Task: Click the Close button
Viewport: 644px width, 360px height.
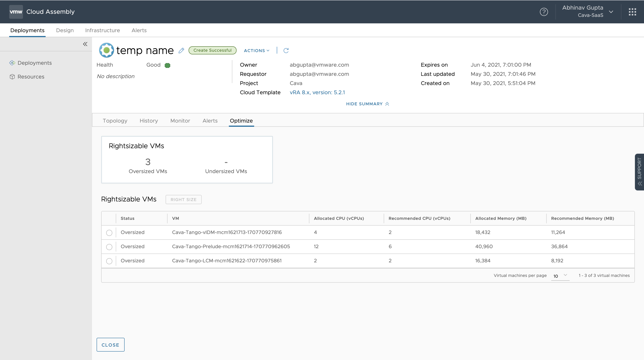Action: [111, 344]
